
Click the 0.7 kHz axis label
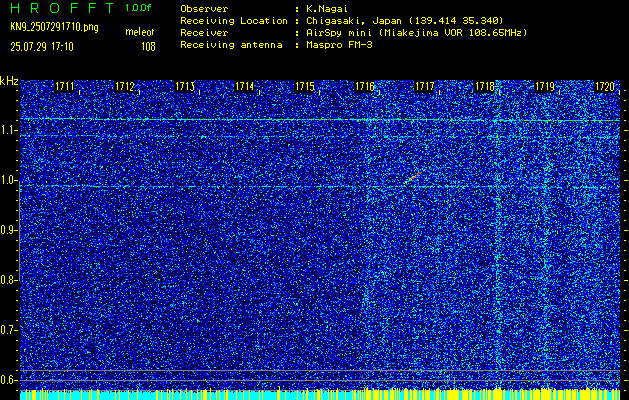point(7,330)
